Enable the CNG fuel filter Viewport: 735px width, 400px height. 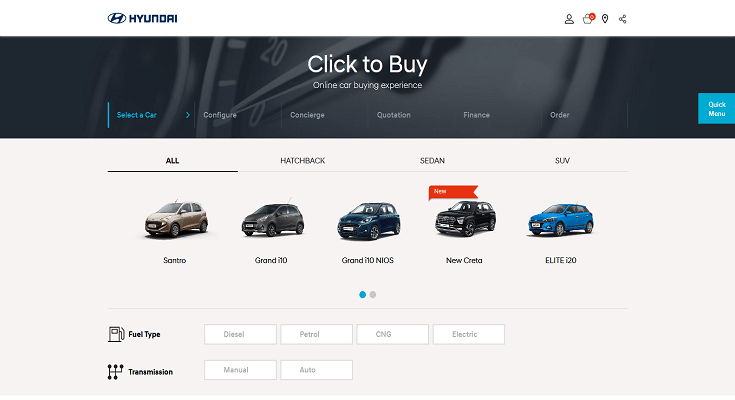point(392,334)
